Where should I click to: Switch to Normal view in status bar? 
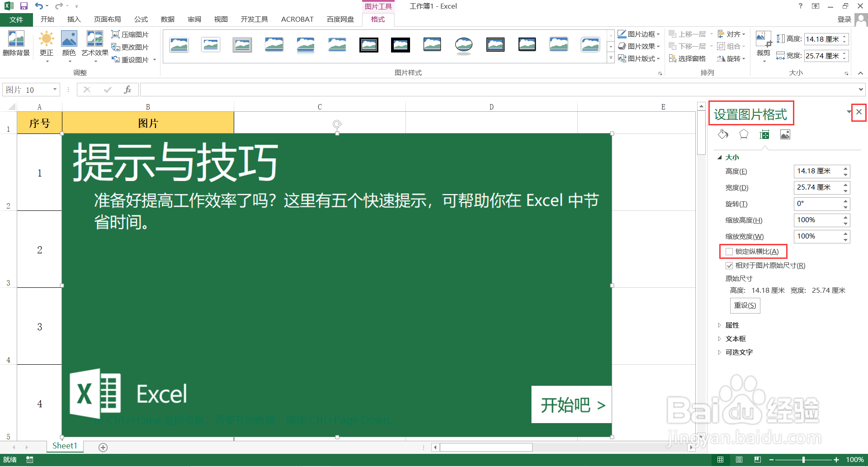pyautogui.click(x=720, y=460)
